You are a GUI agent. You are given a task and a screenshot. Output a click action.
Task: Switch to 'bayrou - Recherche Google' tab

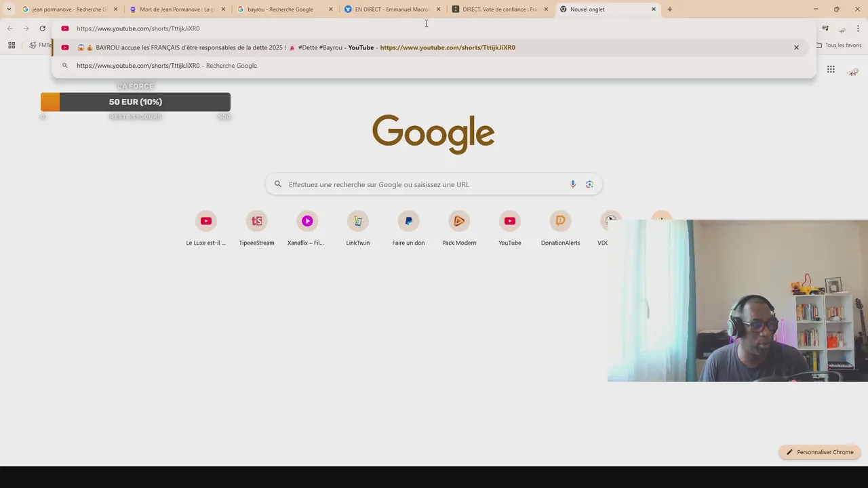click(285, 9)
